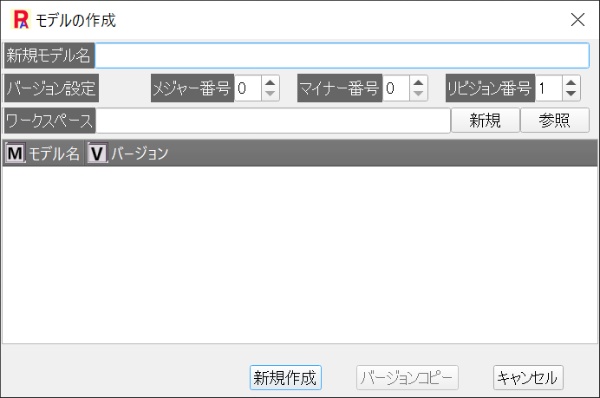The image size is (600, 398).
Task: Focus the マイナー番号 number field
Action: click(396, 88)
